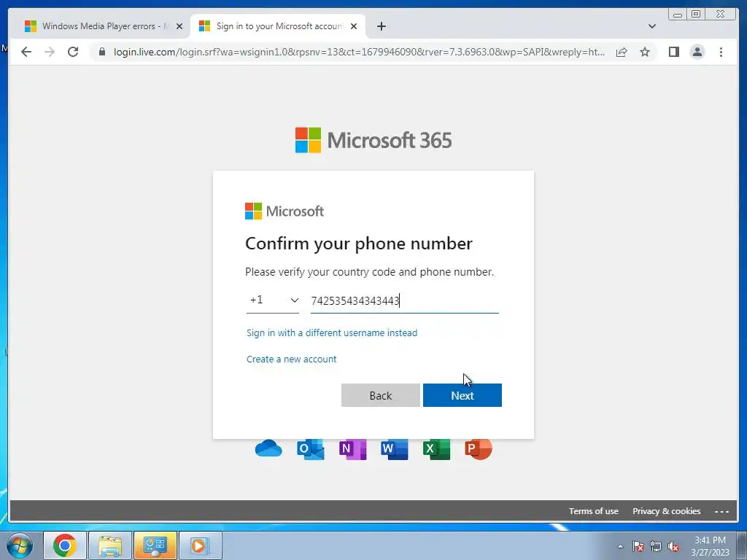Open a new tab with the plus button
This screenshot has height=560, width=747.
381,26
